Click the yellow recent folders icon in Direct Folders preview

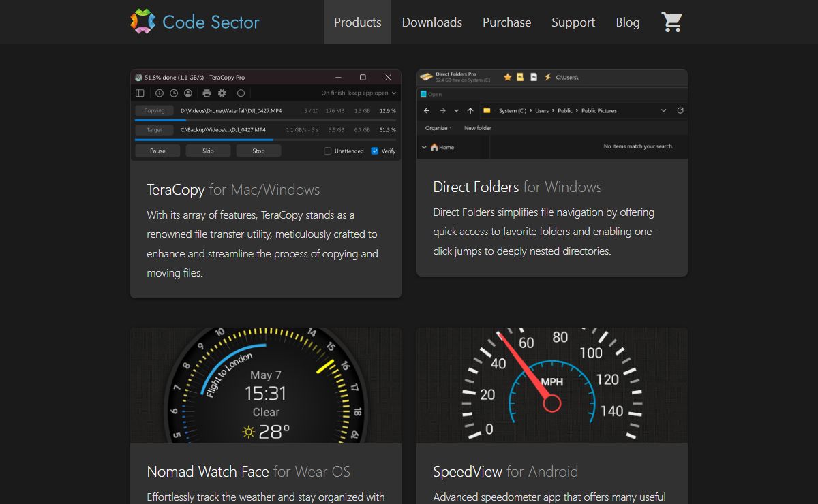[x=520, y=77]
